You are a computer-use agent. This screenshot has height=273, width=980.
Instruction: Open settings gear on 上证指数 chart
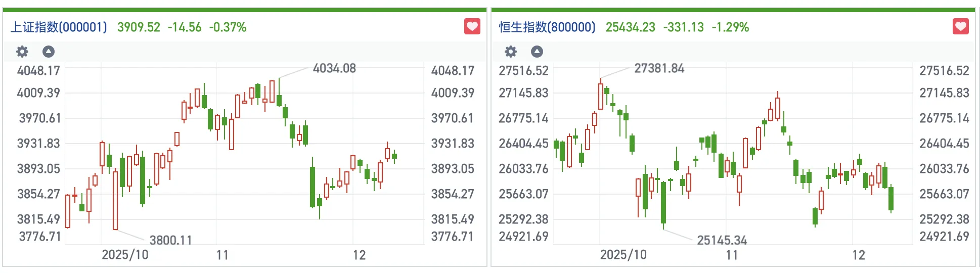click(x=22, y=52)
